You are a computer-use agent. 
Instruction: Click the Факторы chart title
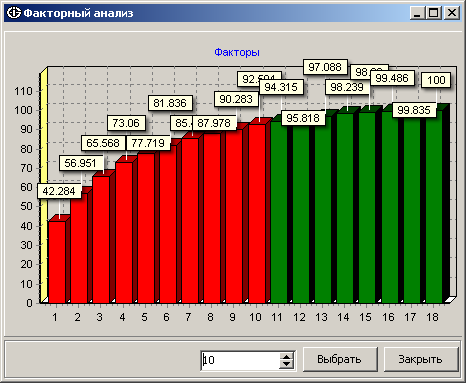[x=237, y=52]
